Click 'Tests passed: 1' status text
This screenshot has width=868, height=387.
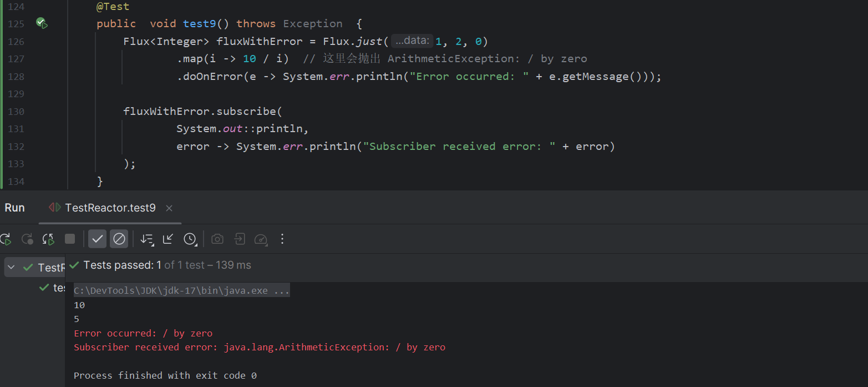[x=122, y=265]
